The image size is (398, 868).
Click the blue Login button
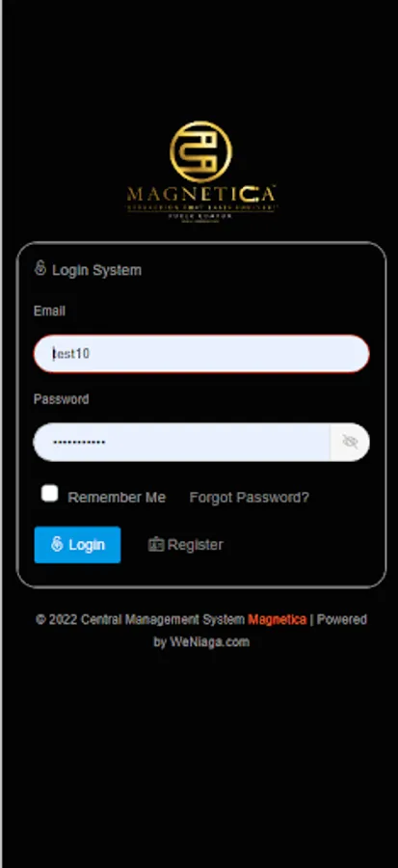(x=77, y=545)
